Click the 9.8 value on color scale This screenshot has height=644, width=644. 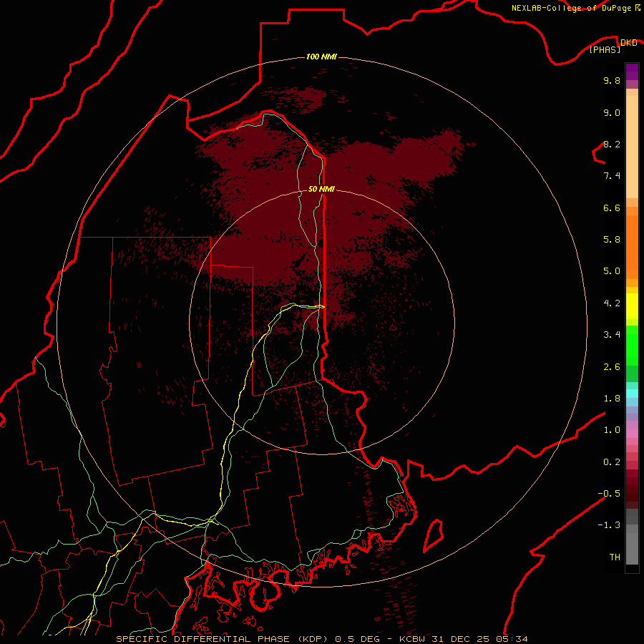pos(612,80)
